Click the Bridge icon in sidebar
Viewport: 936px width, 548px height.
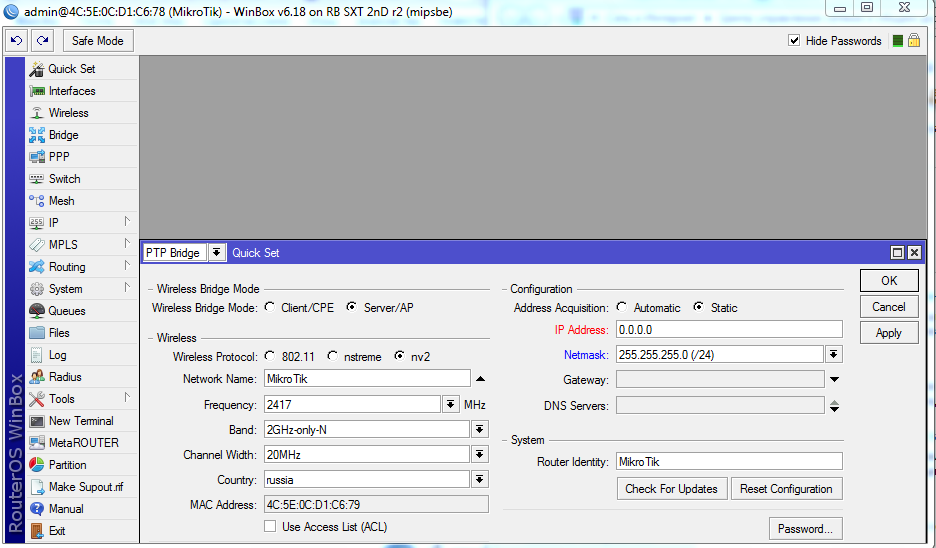tap(37, 135)
